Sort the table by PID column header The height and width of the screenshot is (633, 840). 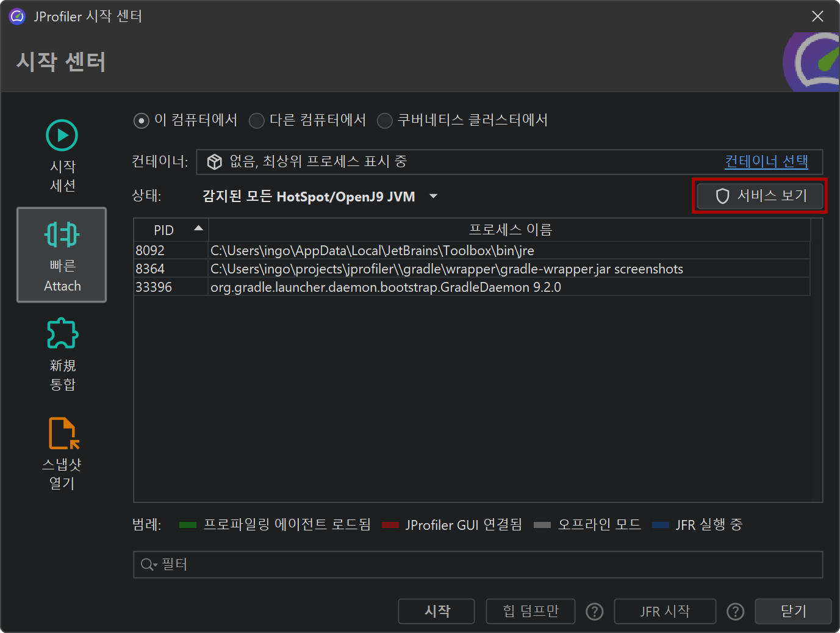pyautogui.click(x=164, y=230)
